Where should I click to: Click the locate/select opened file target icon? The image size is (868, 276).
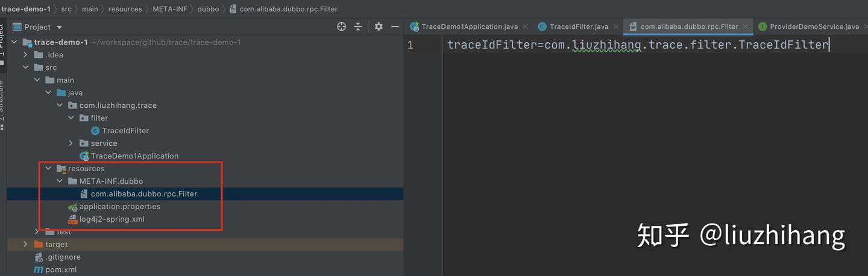(x=341, y=27)
